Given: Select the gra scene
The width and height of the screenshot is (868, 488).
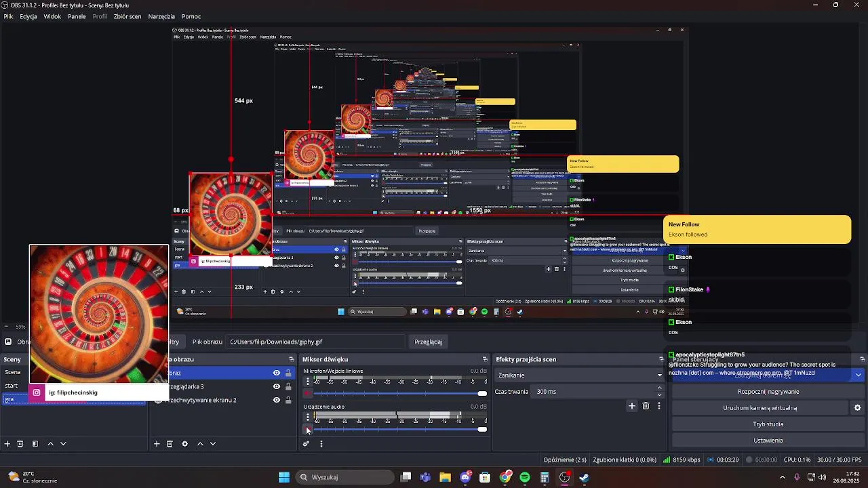Looking at the screenshot, I should (73, 399).
